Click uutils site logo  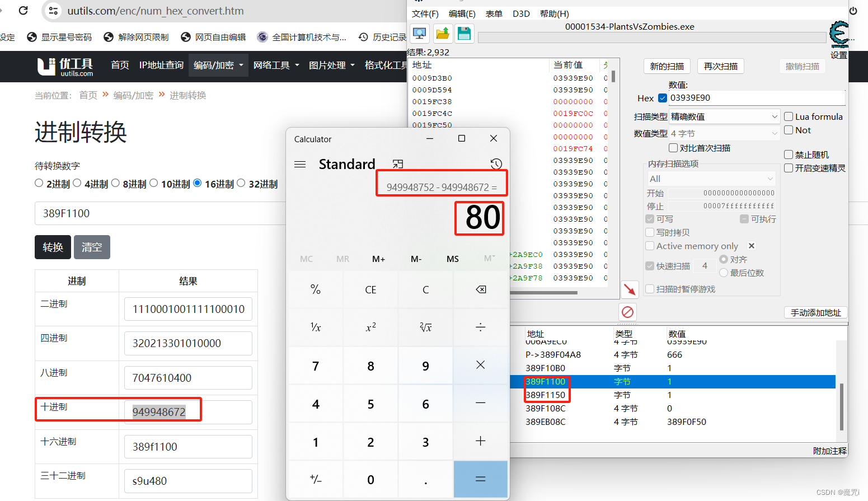click(65, 67)
